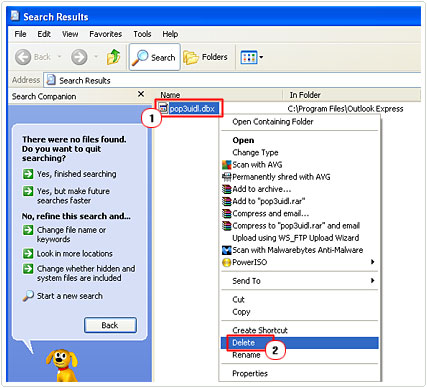
Task: Expand the Back history dropdown arrow
Action: point(59,57)
